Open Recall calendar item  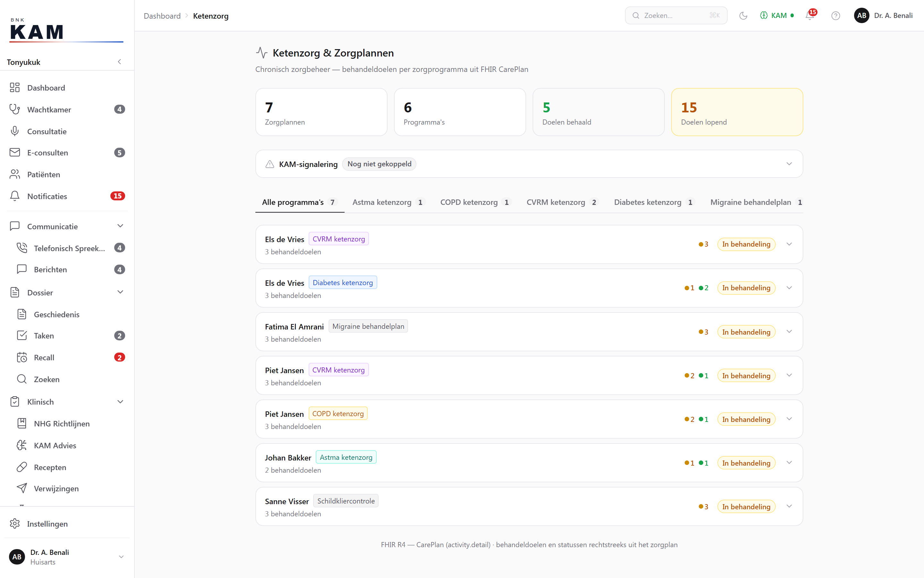[71, 357]
